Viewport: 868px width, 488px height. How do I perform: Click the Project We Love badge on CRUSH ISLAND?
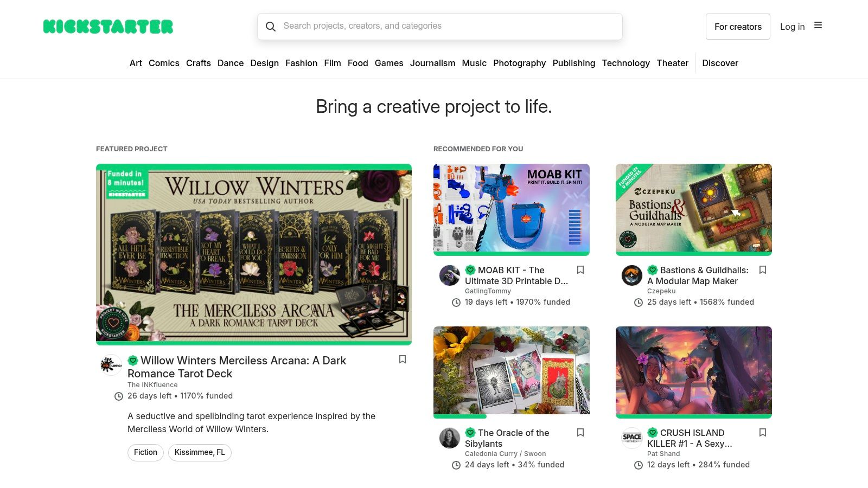click(x=652, y=433)
